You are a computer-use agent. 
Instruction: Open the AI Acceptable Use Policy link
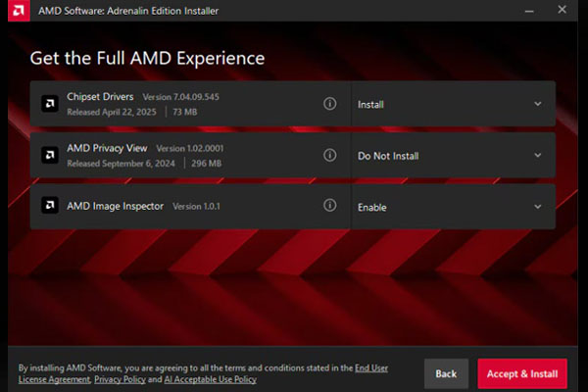click(213, 379)
